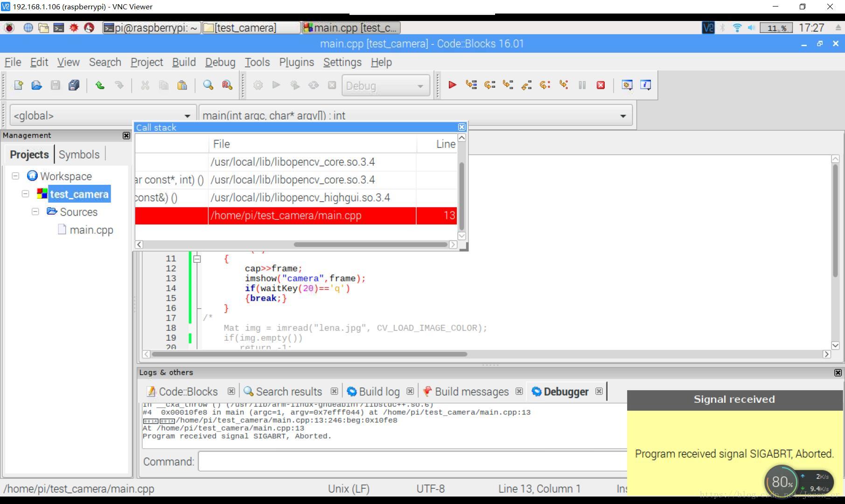Click the debugger Command input field

(412, 462)
